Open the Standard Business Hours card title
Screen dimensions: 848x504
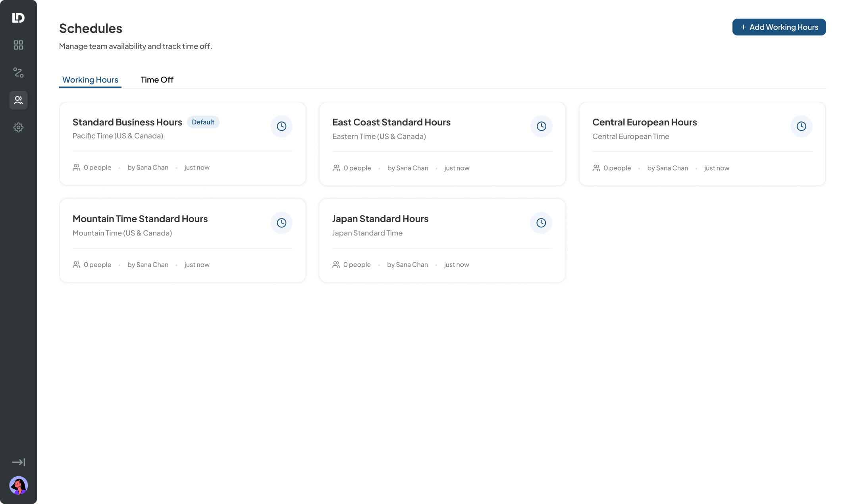pyautogui.click(x=127, y=122)
